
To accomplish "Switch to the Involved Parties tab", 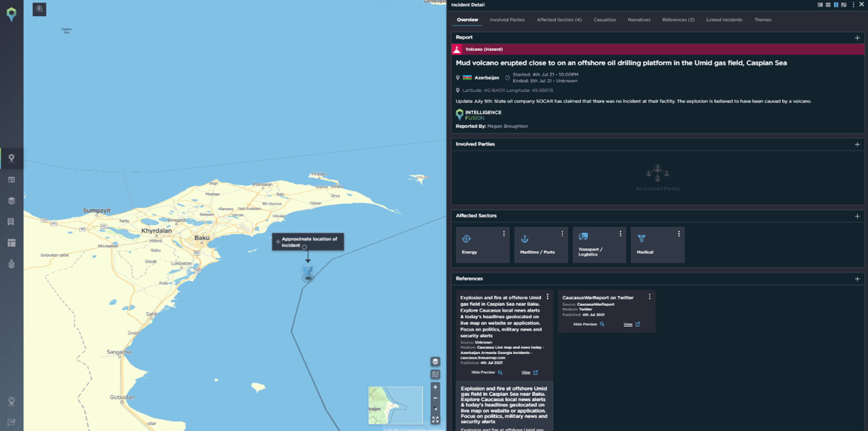I will (507, 19).
